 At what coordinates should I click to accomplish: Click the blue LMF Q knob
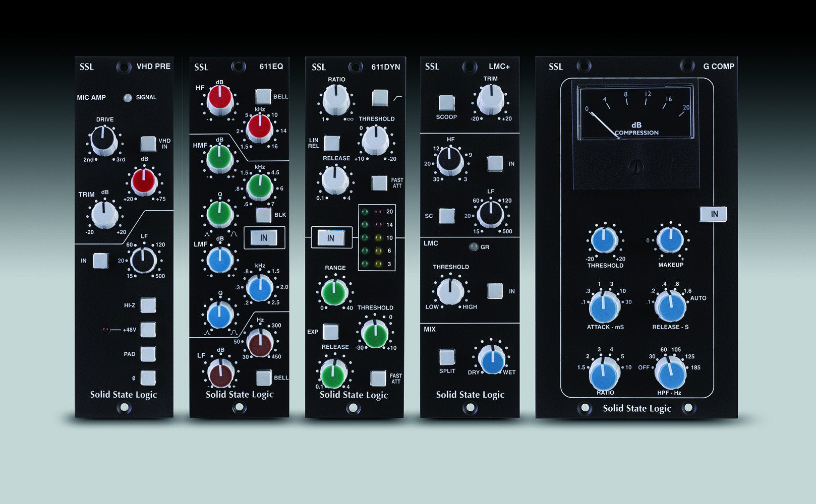coord(220,315)
